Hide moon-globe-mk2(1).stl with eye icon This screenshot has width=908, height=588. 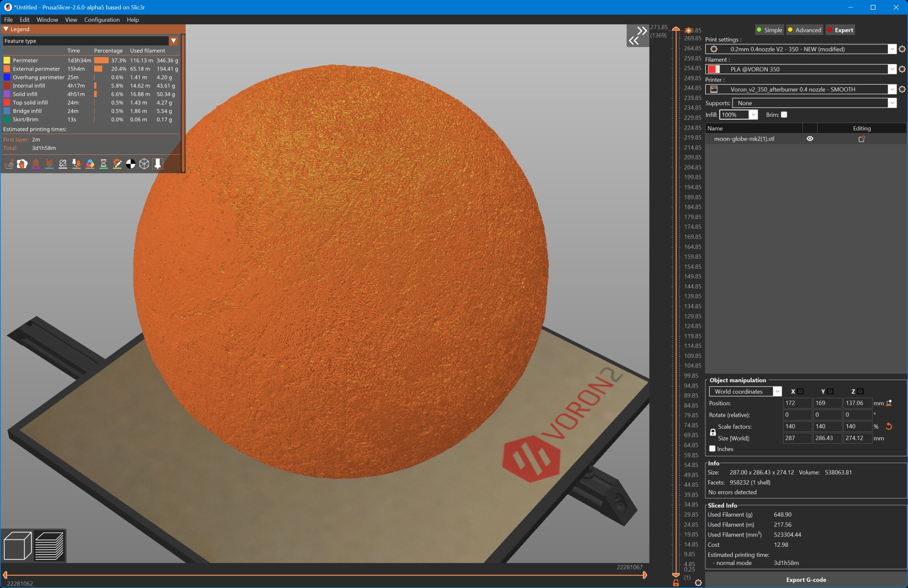(x=810, y=139)
